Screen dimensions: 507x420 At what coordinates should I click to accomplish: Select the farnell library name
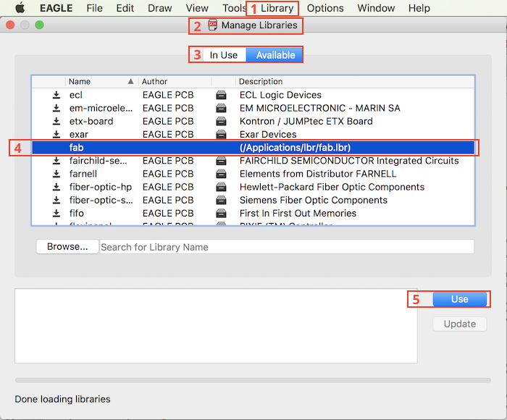83,174
